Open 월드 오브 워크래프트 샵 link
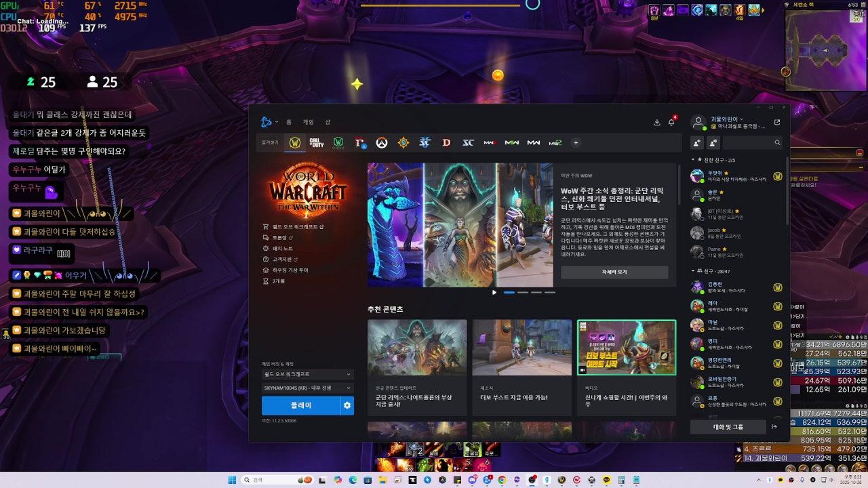Viewport: 868px width, 488px height. [293, 226]
